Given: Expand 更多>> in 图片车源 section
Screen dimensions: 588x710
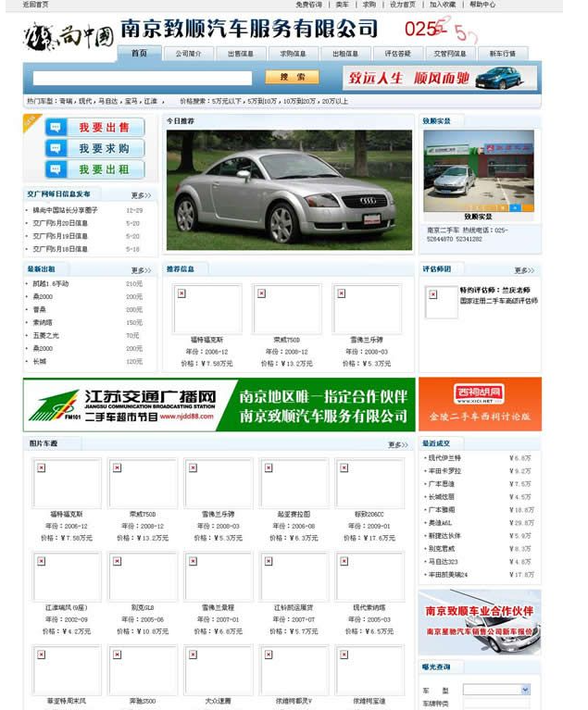Looking at the screenshot, I should point(398,444).
